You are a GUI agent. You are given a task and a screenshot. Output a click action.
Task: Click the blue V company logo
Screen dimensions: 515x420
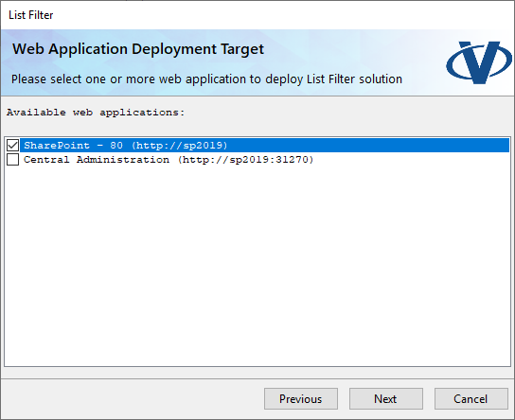coord(478,62)
